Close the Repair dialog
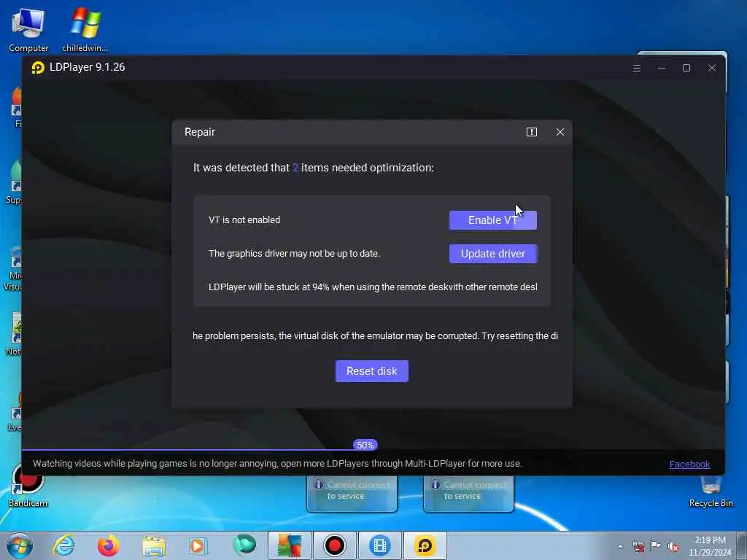The width and height of the screenshot is (747, 560). [560, 132]
